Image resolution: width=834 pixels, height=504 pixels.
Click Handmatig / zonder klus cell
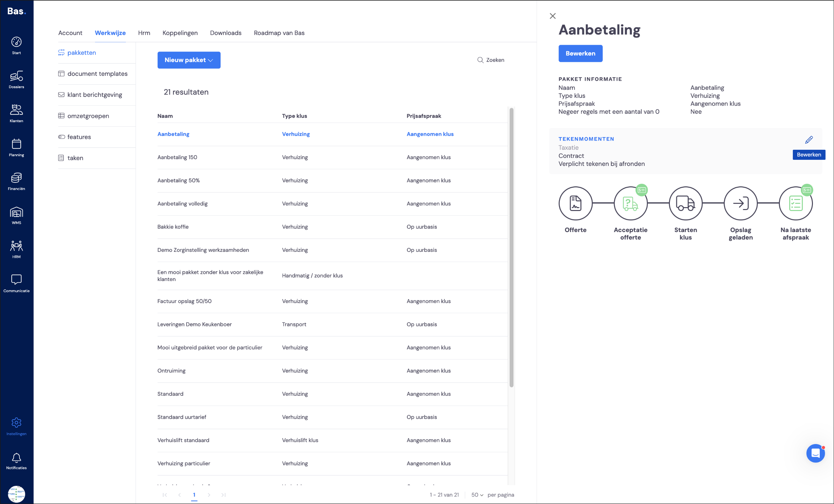click(312, 276)
